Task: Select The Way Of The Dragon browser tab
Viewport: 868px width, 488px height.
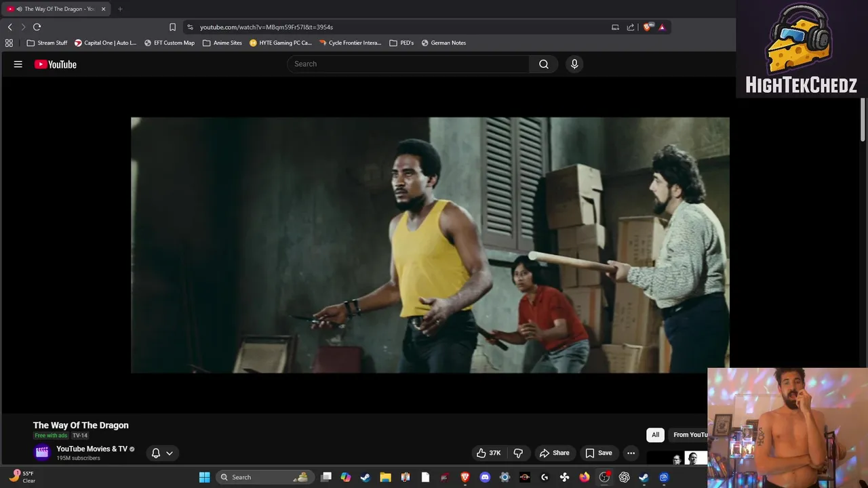Action: pos(54,9)
